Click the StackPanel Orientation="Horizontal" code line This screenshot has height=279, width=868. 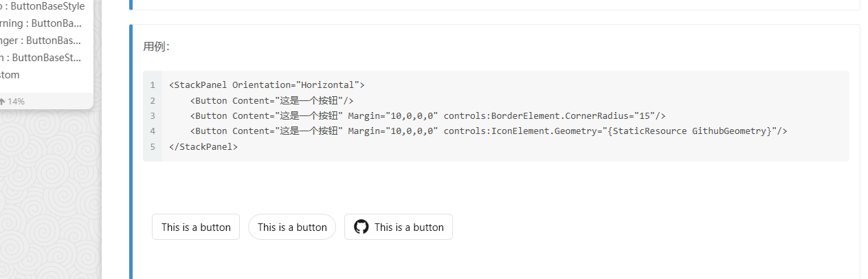tap(267, 85)
